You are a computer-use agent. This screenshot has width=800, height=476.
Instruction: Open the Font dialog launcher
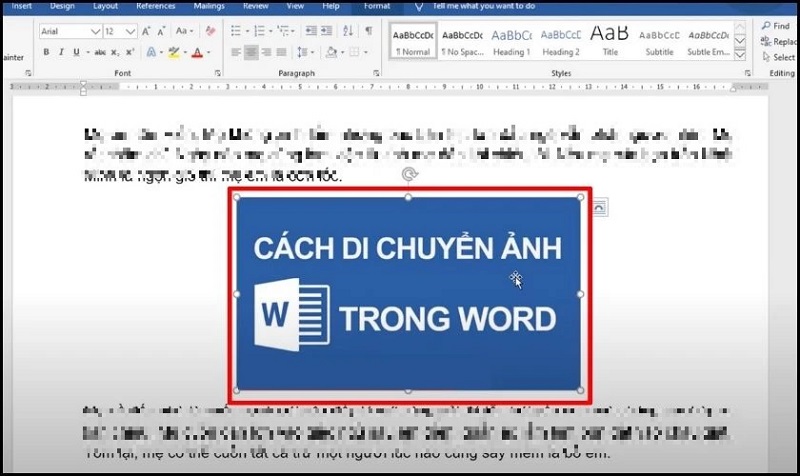point(218,73)
